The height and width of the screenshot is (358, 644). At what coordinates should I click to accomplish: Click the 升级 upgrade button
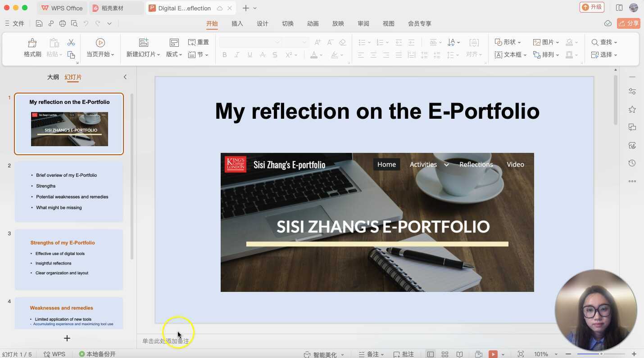point(592,8)
